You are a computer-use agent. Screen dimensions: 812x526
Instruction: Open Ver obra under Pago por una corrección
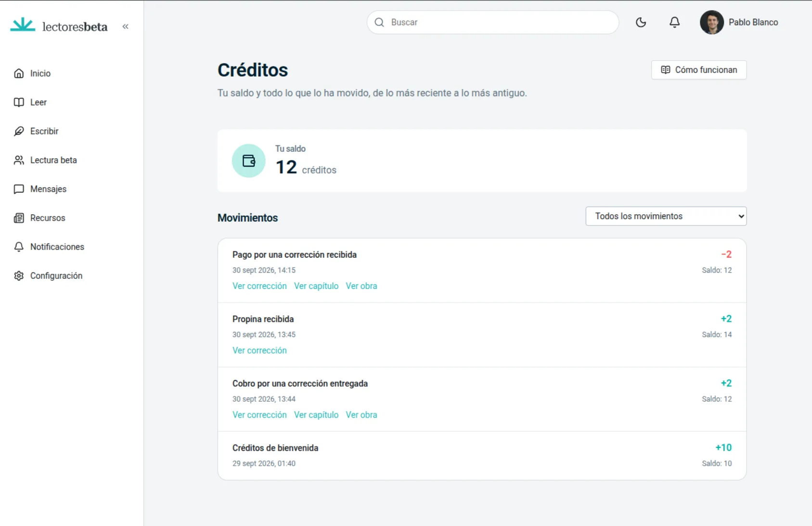[361, 286]
